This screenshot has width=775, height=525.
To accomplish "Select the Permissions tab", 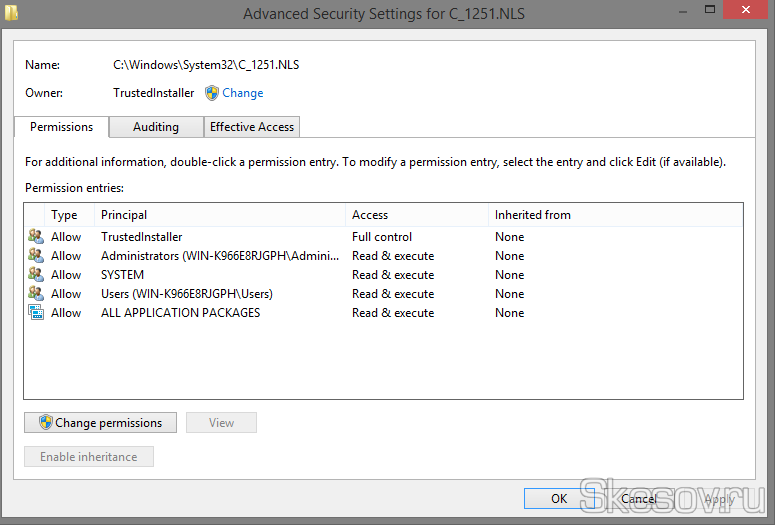I will [62, 127].
